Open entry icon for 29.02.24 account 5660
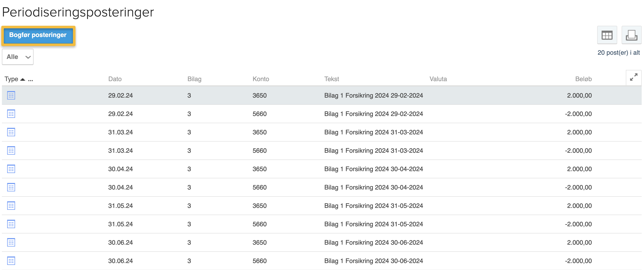Image resolution: width=644 pixels, height=270 pixels. click(11, 114)
